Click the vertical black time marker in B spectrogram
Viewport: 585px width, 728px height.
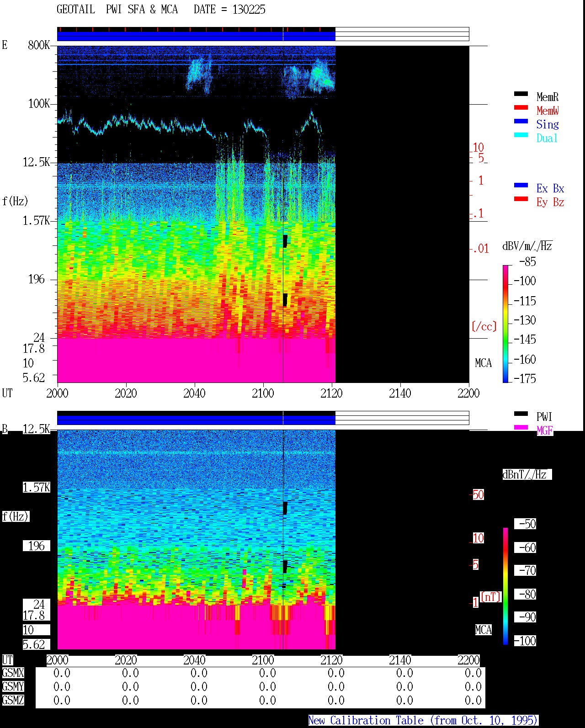tap(283, 539)
